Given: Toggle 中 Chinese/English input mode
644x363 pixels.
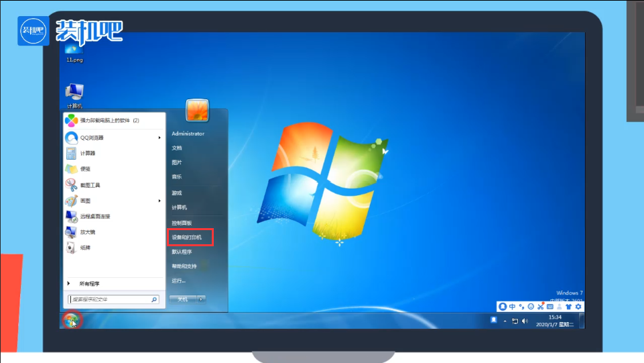Looking at the screenshot, I should point(512,307).
